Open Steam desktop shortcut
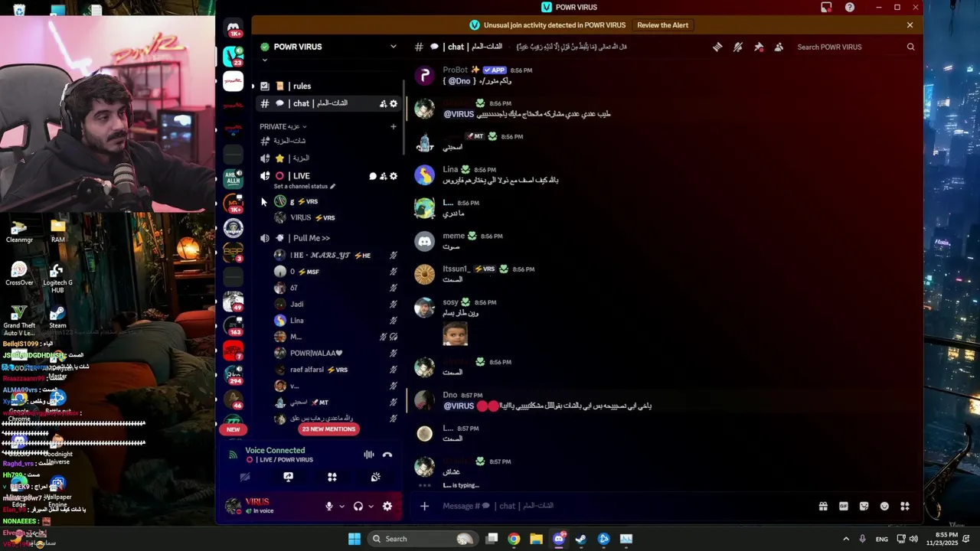This screenshot has height=551, width=980. coord(57,316)
